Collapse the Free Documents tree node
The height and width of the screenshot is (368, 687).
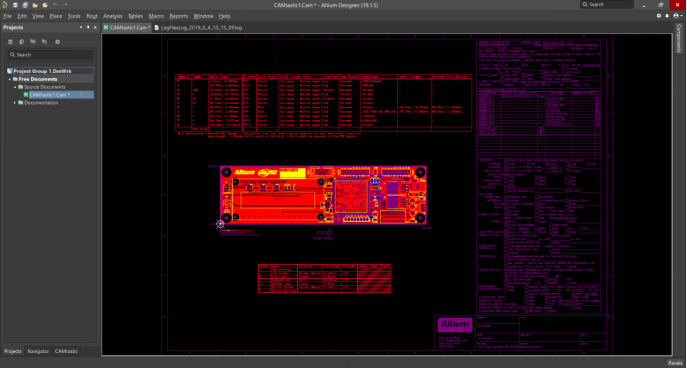point(10,79)
